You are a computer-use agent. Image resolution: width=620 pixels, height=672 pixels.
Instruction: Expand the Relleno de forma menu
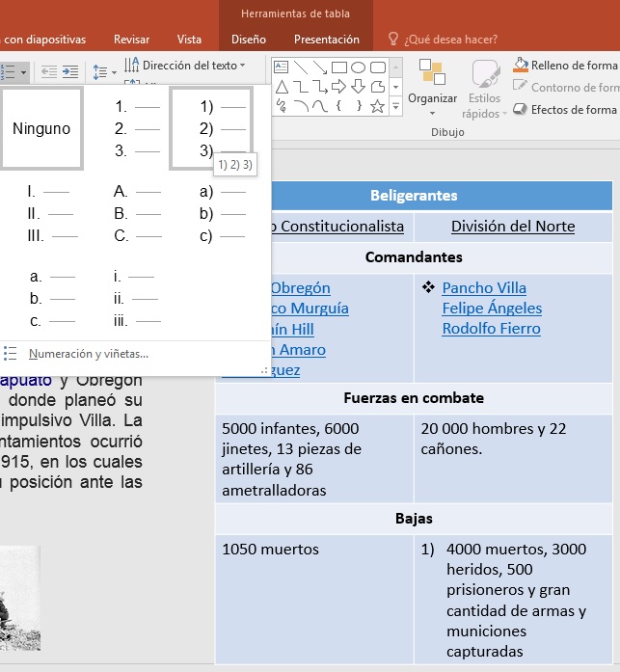point(565,66)
